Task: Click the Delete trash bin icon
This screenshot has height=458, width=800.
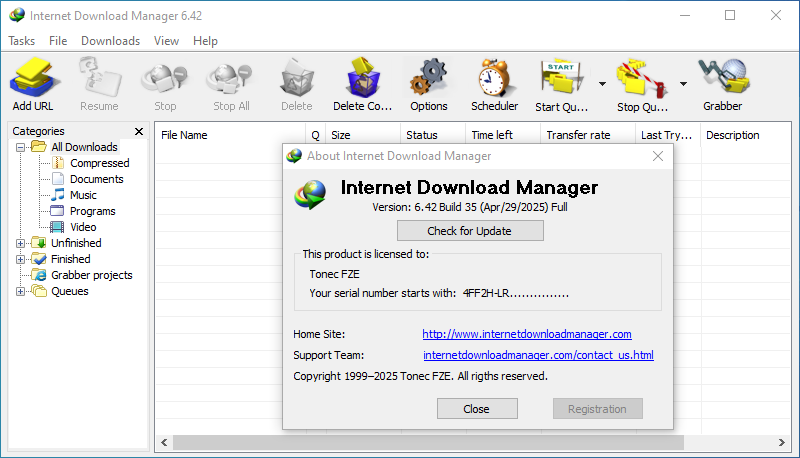Action: (297, 78)
